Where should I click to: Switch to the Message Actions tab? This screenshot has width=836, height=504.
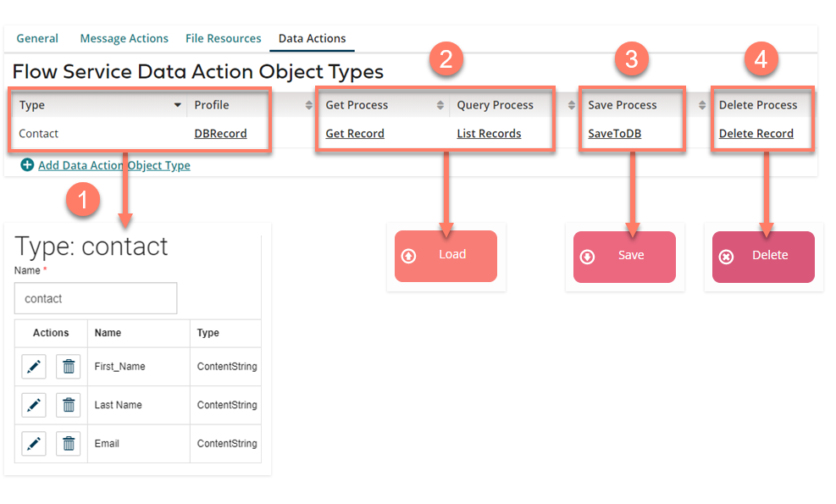coord(124,38)
